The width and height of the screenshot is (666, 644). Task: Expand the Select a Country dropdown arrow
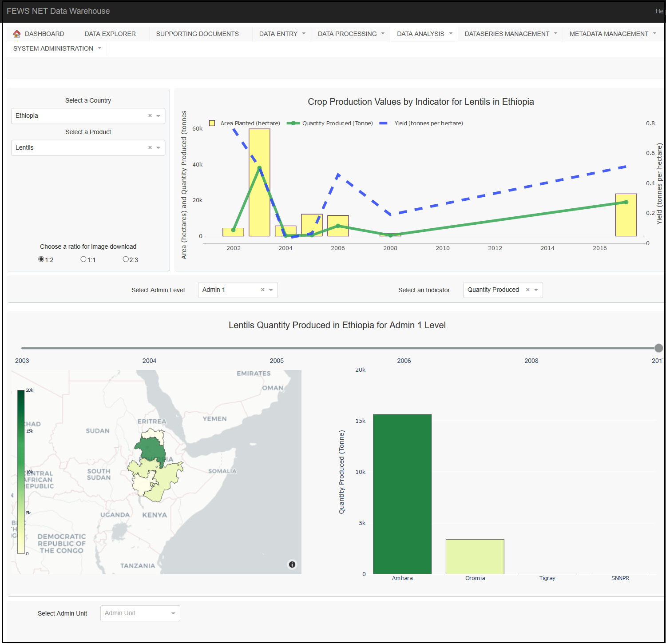[159, 116]
